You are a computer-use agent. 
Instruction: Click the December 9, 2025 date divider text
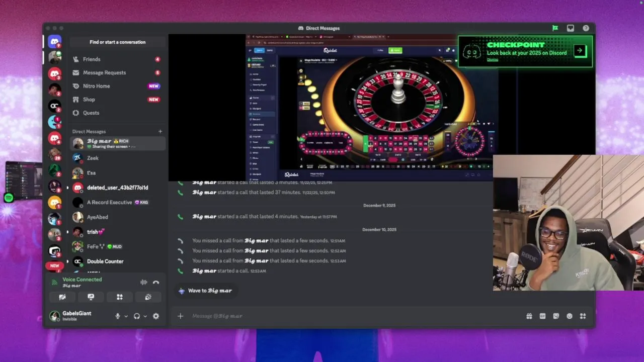tap(379, 206)
